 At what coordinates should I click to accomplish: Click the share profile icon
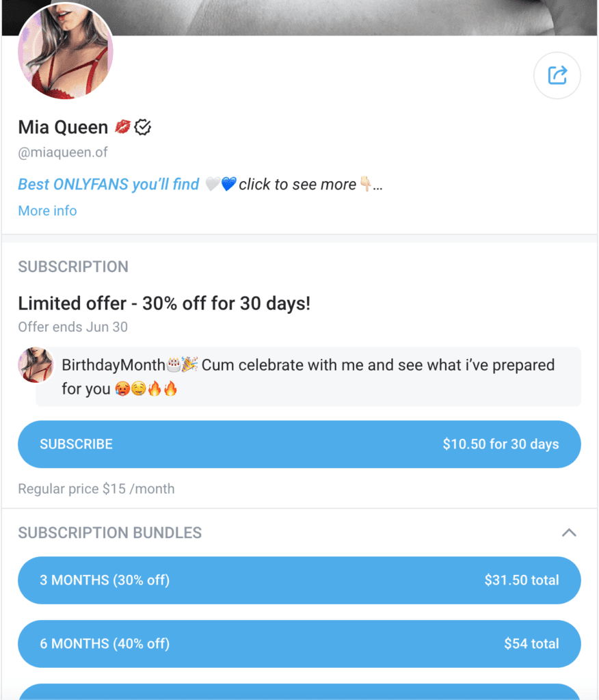click(557, 75)
